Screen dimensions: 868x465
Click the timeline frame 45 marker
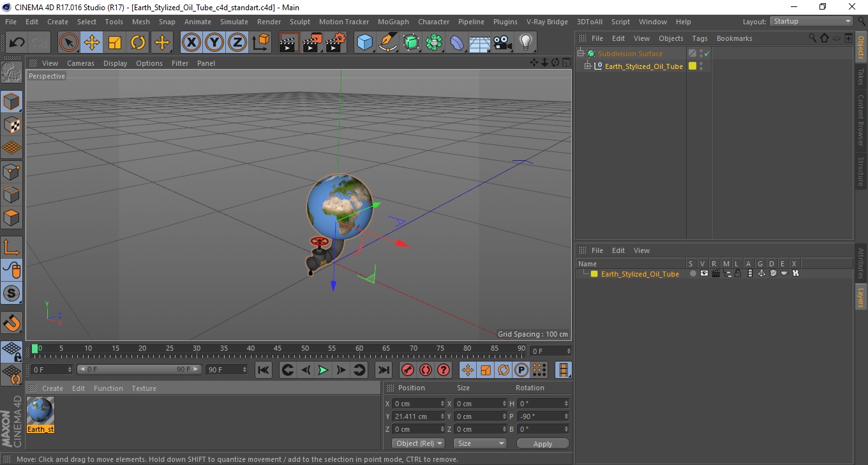(278, 349)
